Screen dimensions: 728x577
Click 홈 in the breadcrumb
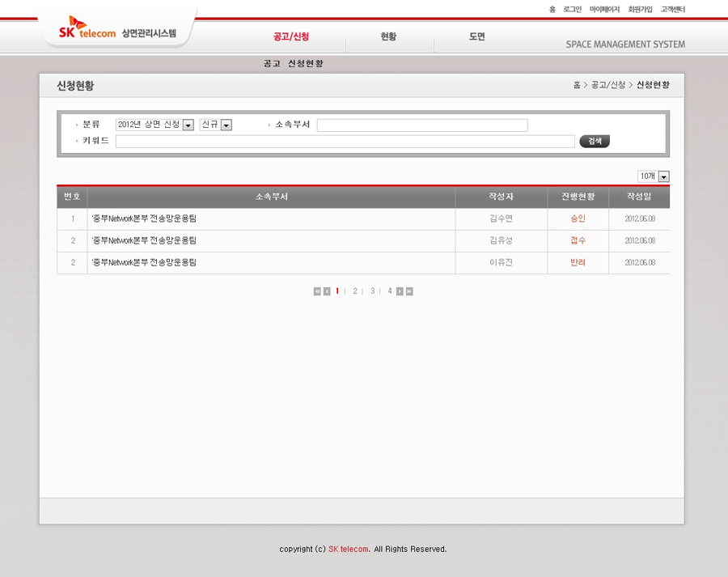[577, 84]
